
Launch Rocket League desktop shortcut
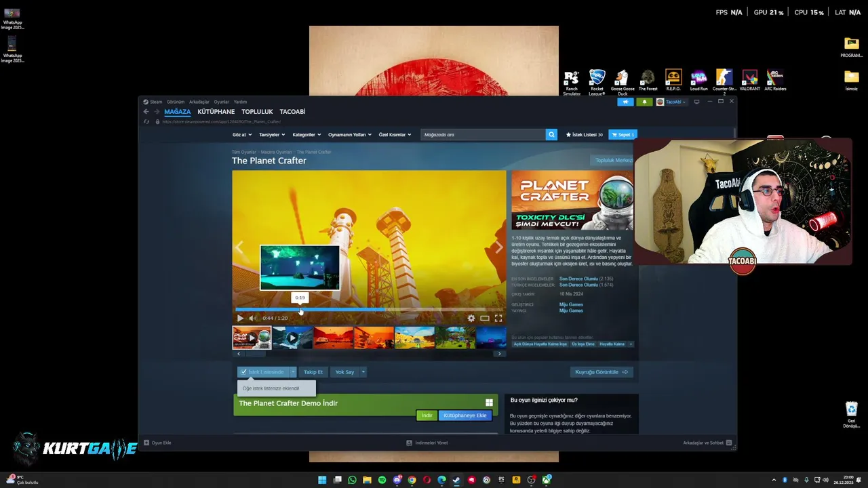[x=597, y=83]
